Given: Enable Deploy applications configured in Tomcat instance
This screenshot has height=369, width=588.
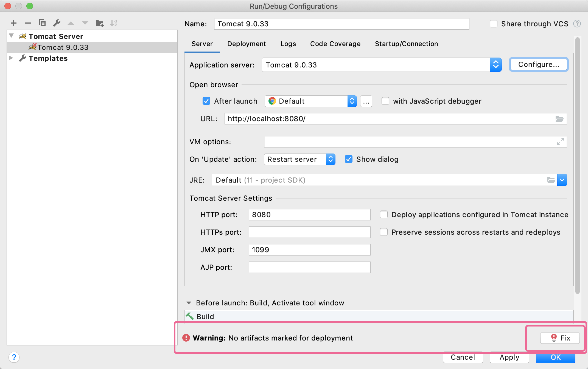Looking at the screenshot, I should click(x=384, y=215).
